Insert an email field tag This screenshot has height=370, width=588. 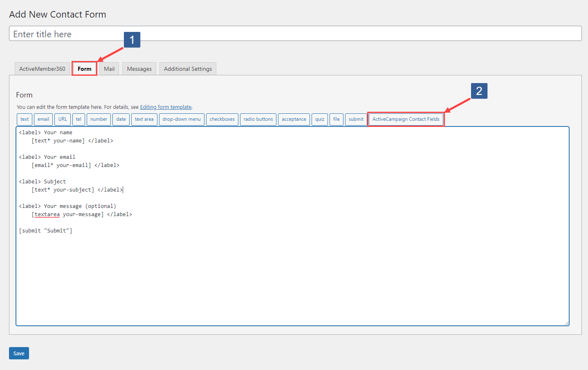[x=43, y=119]
